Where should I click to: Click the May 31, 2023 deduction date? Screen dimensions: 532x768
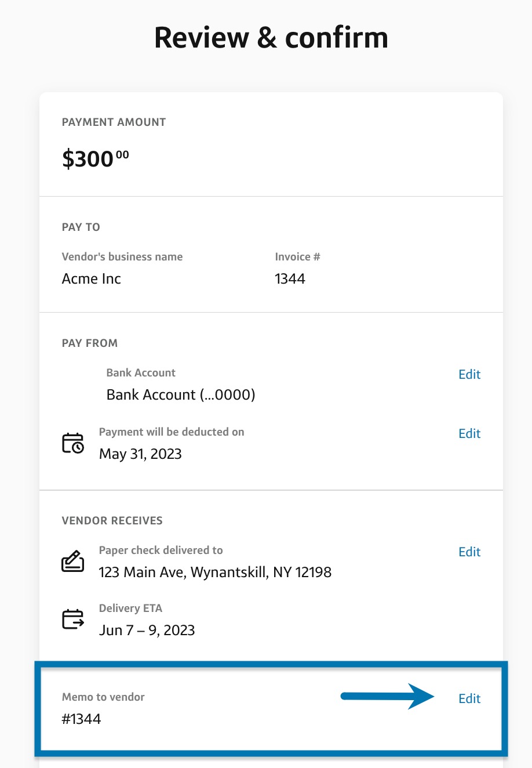(x=140, y=454)
